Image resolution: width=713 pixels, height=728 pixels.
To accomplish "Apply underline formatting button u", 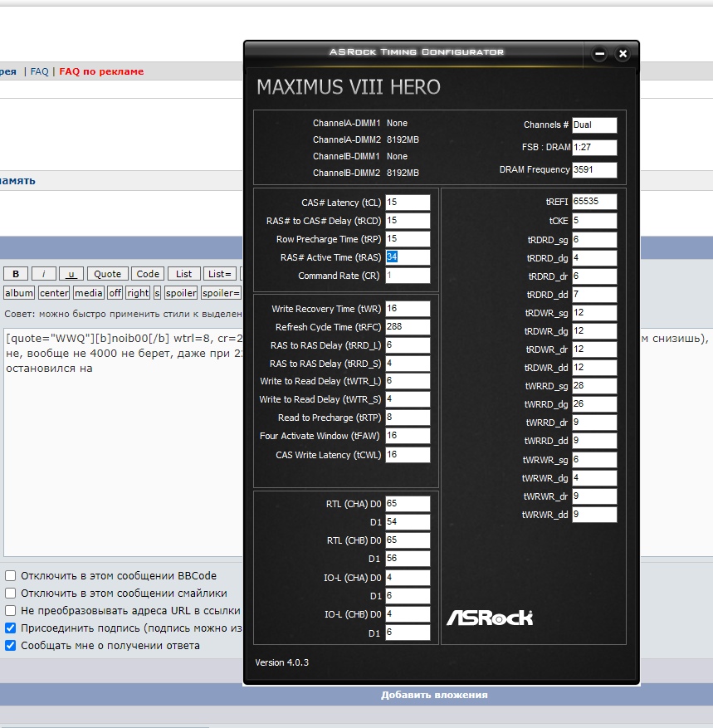I will coord(71,273).
